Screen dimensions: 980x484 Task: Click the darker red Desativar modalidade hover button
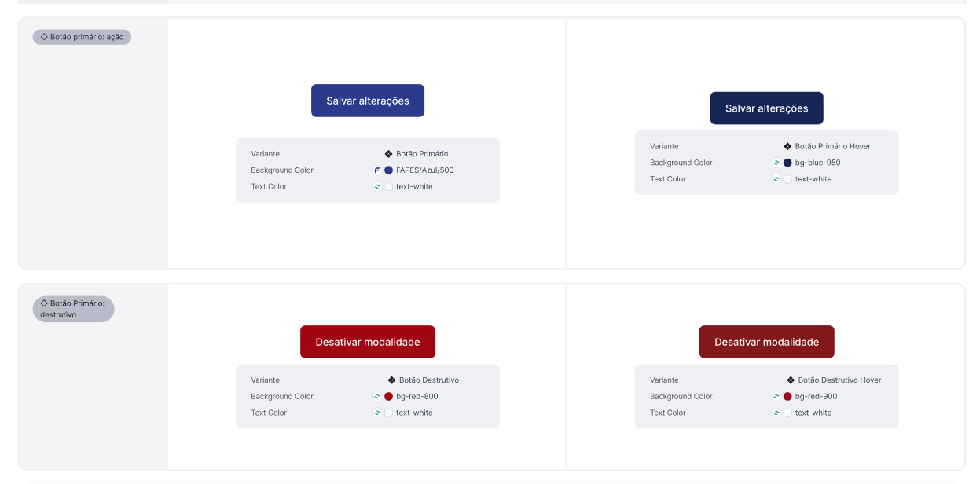tap(766, 342)
